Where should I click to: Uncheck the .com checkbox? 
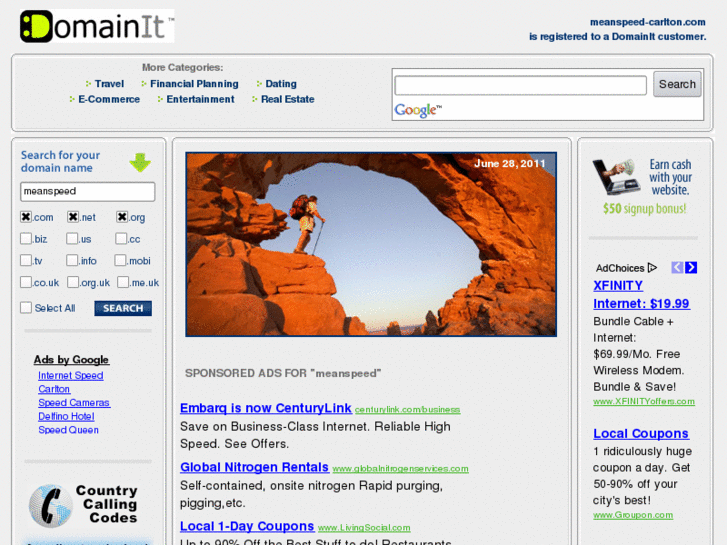[x=26, y=217]
